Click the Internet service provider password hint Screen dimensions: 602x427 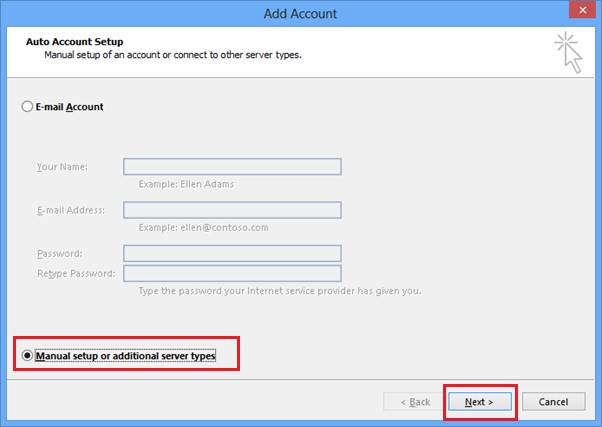280,291
